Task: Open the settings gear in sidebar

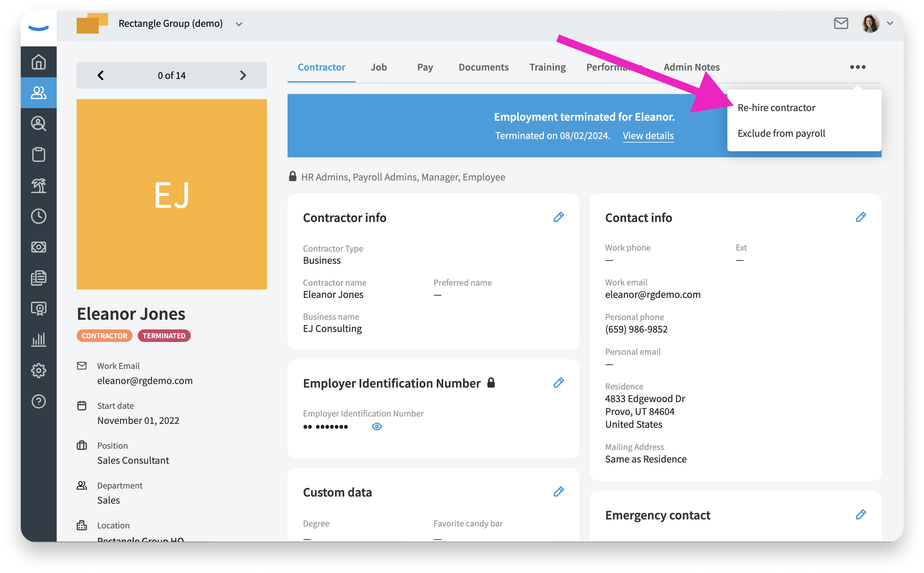Action: point(38,370)
